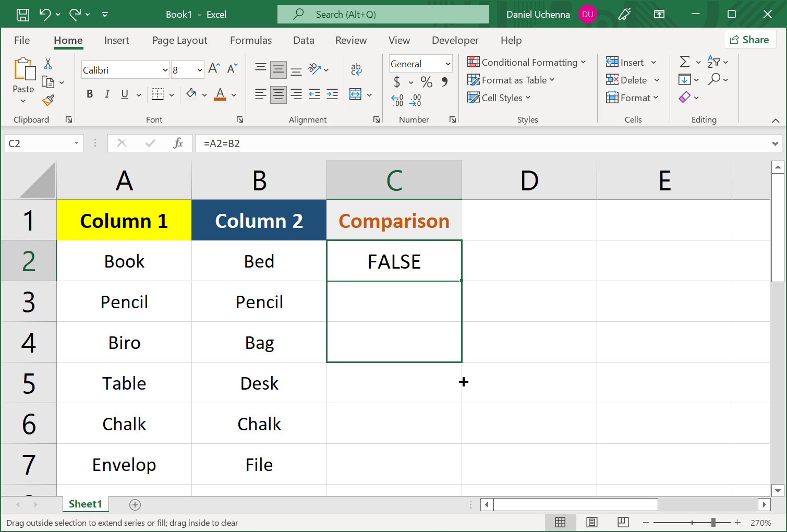Image resolution: width=787 pixels, height=532 pixels.
Task: Toggle Middle Align vertical alignment
Action: click(x=278, y=68)
